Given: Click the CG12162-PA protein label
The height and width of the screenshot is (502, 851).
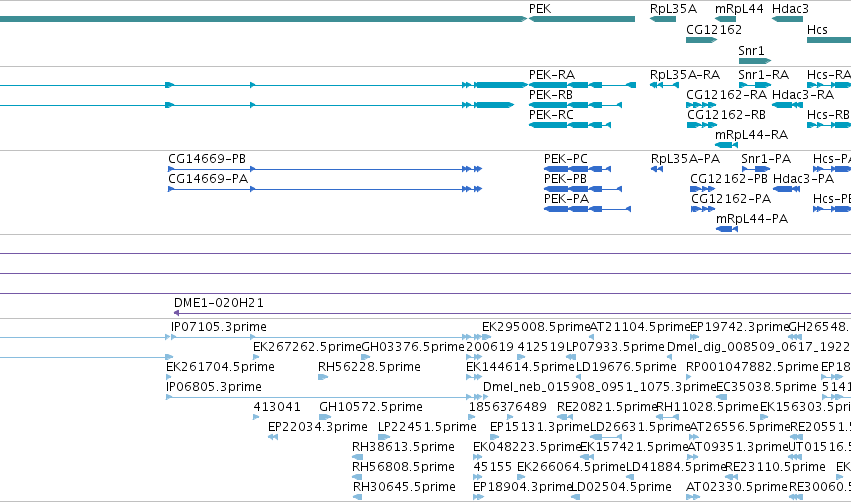Looking at the screenshot, I should pos(731,199).
